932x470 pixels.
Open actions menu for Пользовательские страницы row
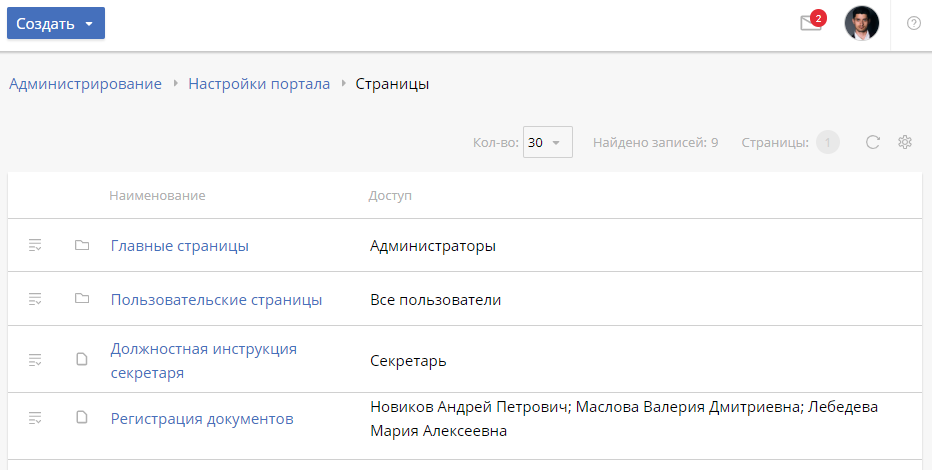point(35,299)
